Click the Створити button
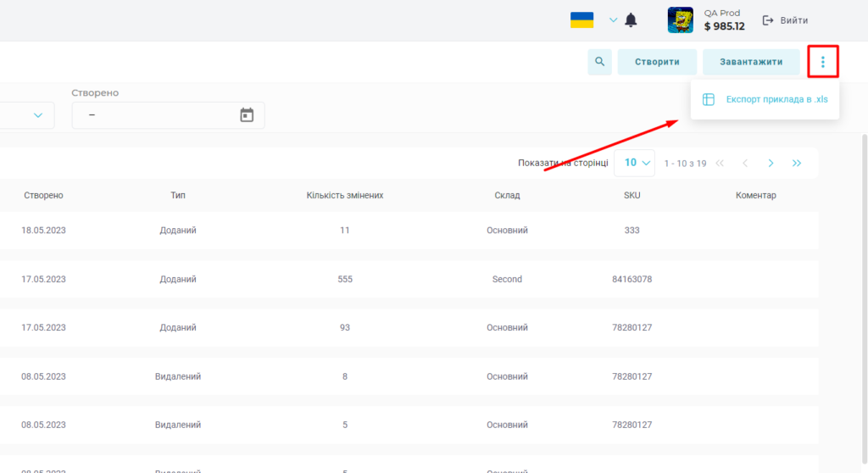The width and height of the screenshot is (868, 473). point(657,62)
